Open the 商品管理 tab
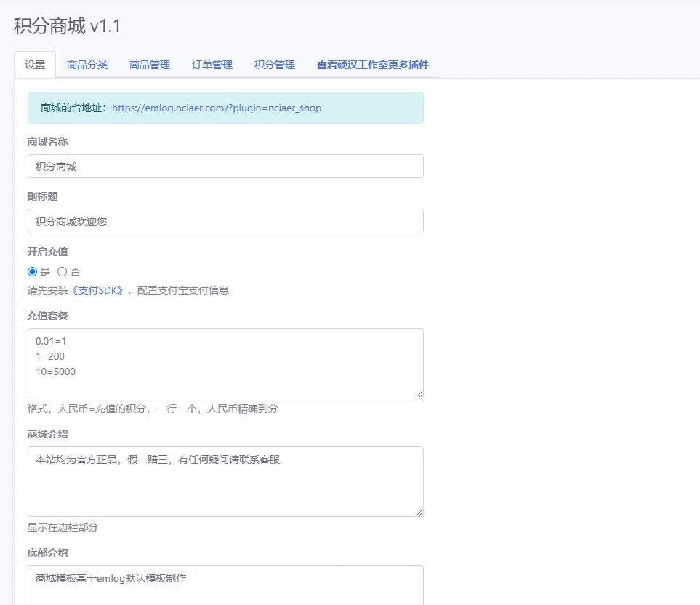This screenshot has height=605, width=700. pyautogui.click(x=150, y=65)
